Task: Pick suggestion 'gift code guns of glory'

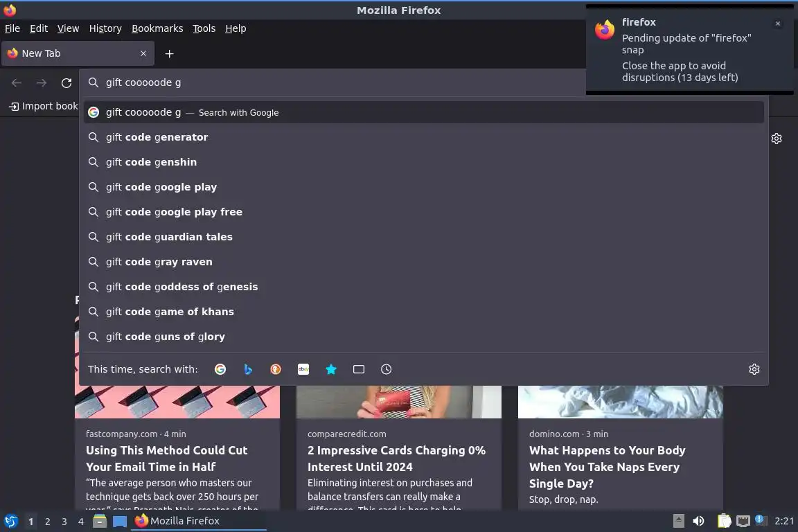Action: coord(423,337)
